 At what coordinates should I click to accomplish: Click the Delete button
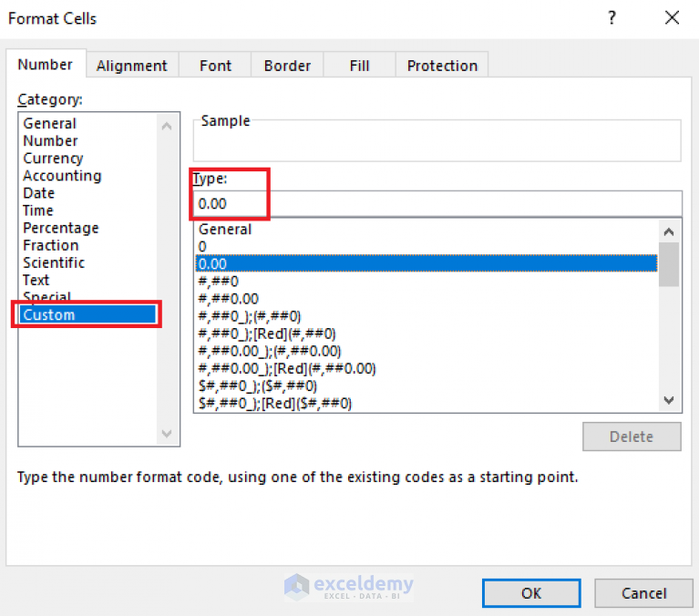pos(632,436)
